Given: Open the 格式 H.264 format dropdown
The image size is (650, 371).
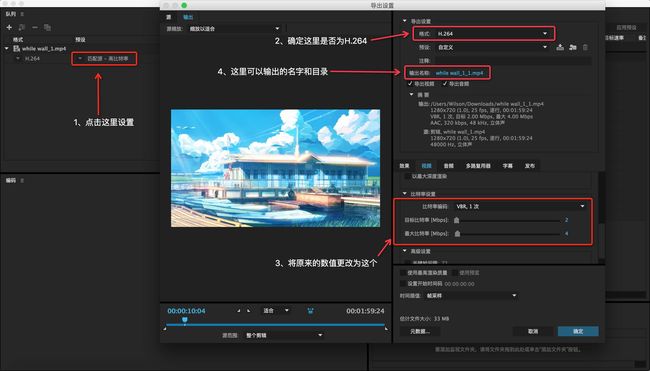Looking at the screenshot, I should point(492,34).
